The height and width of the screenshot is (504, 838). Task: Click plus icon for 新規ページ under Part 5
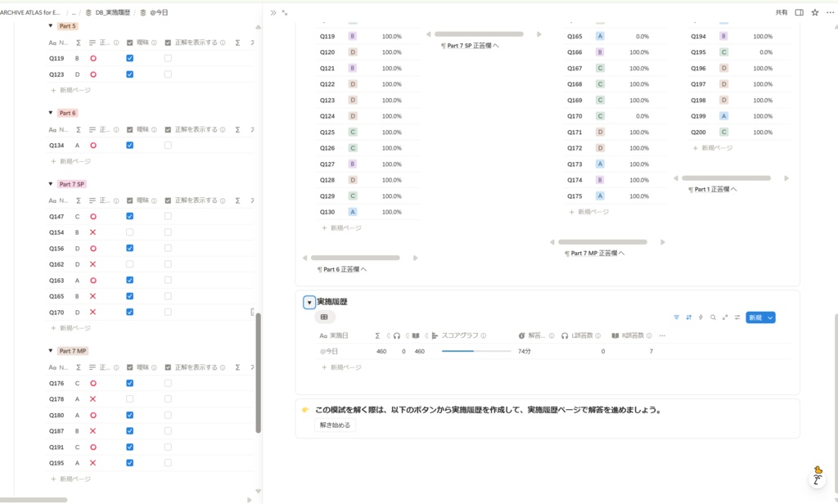(53, 90)
